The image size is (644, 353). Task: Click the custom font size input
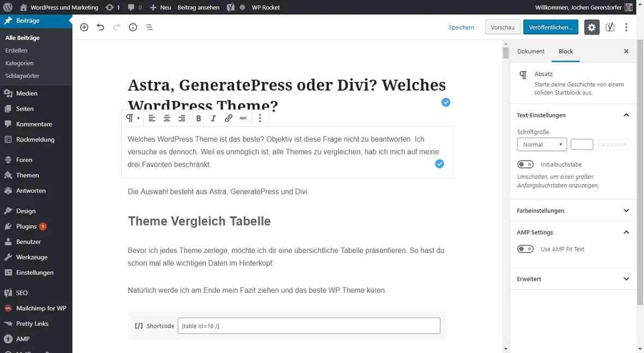(x=582, y=144)
